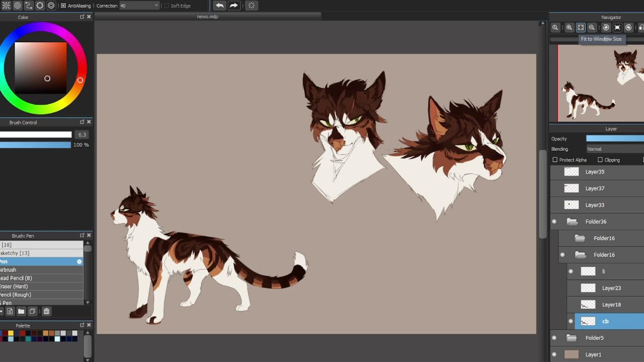Open the Blending mode Normal dropdown
Image resolution: width=644 pixels, height=362 pixels.
[x=615, y=149]
